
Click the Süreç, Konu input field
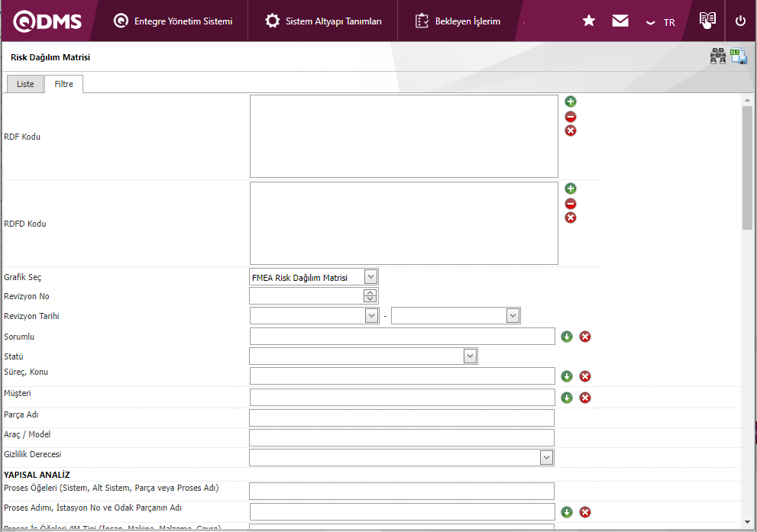click(402, 376)
